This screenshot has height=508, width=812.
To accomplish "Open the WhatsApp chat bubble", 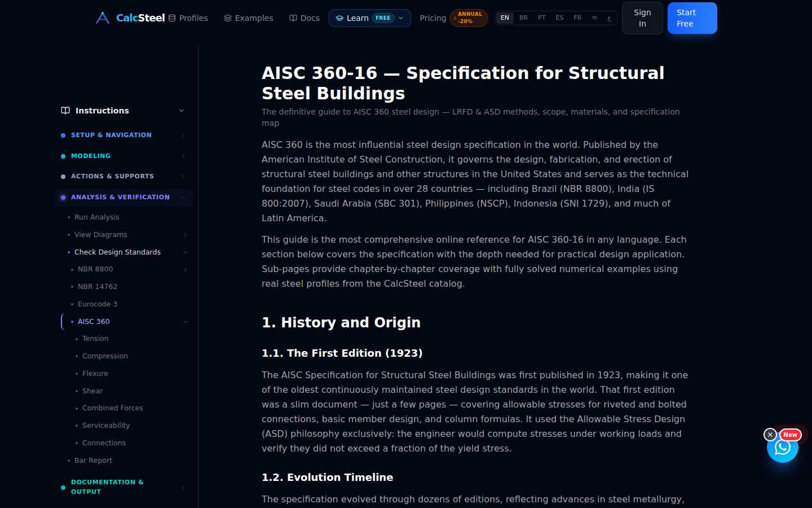I will click(783, 448).
